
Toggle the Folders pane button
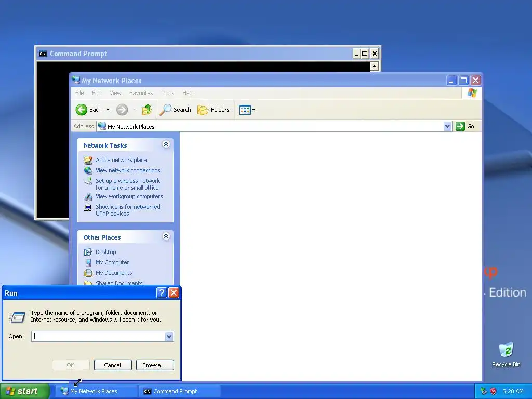pos(214,110)
